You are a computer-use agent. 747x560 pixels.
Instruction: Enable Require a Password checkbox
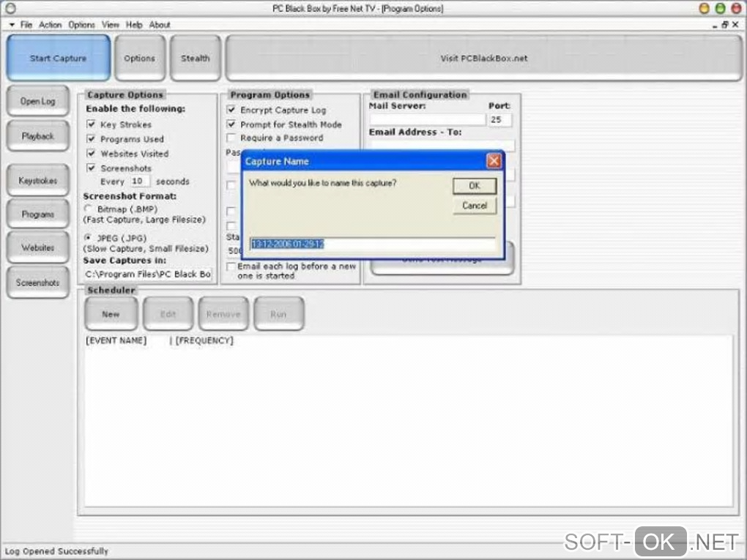231,138
